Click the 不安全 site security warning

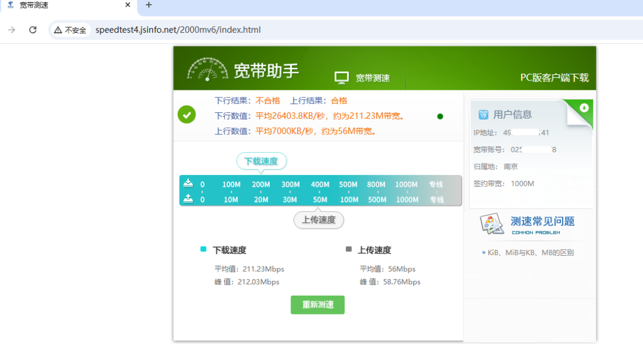pyautogui.click(x=70, y=30)
